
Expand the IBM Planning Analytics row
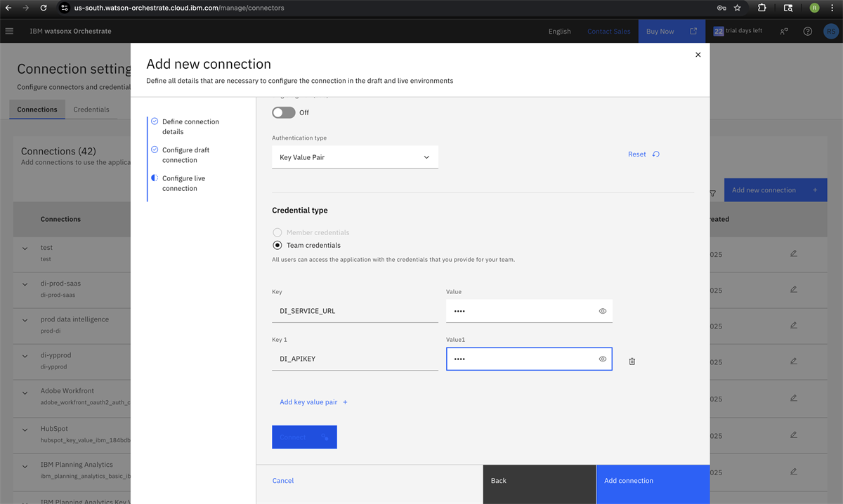tap(25, 465)
